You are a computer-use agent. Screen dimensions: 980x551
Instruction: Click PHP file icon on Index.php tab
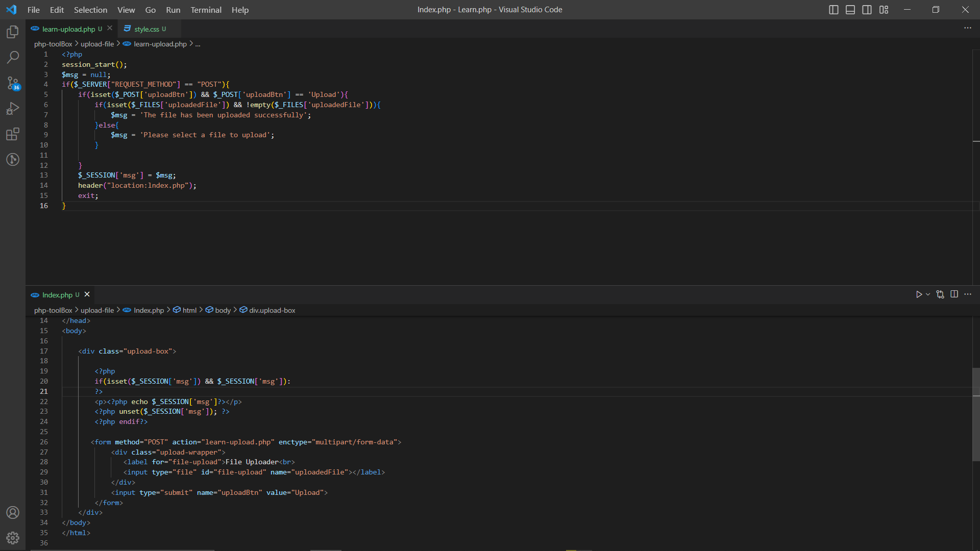[35, 295]
